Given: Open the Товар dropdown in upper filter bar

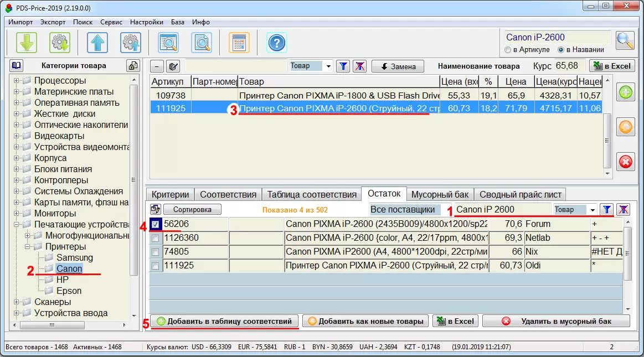Looking at the screenshot, I should pos(328,66).
